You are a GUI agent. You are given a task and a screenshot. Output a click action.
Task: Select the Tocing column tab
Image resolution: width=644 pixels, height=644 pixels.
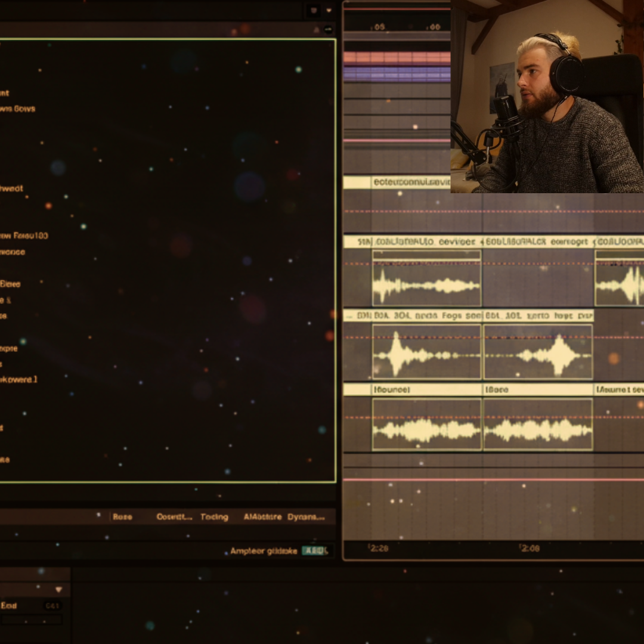214,517
